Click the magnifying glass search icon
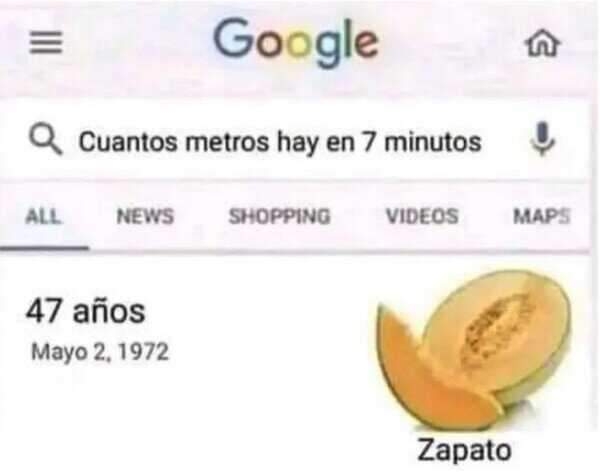Image resolution: width=600 pixels, height=475 pixels. (45, 140)
